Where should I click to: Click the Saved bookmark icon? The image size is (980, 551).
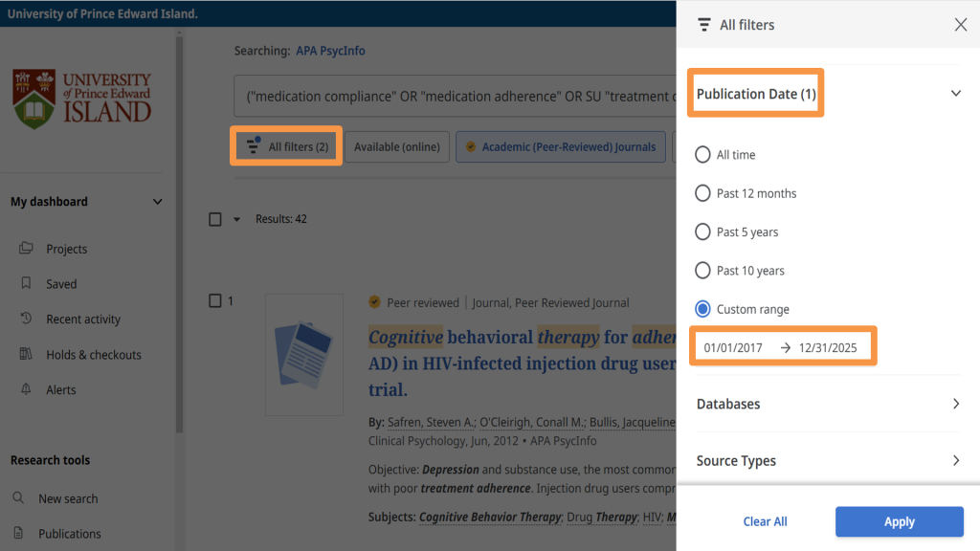pyautogui.click(x=26, y=284)
